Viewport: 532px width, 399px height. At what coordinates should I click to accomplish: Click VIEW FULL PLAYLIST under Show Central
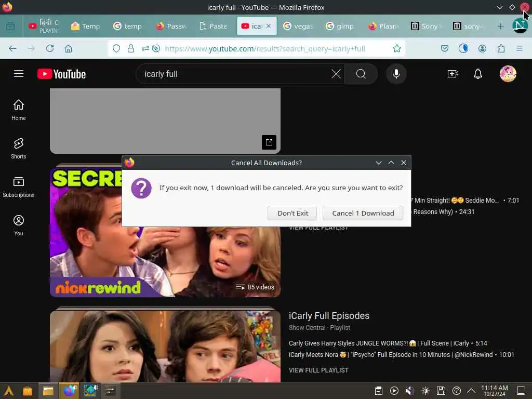pyautogui.click(x=318, y=370)
